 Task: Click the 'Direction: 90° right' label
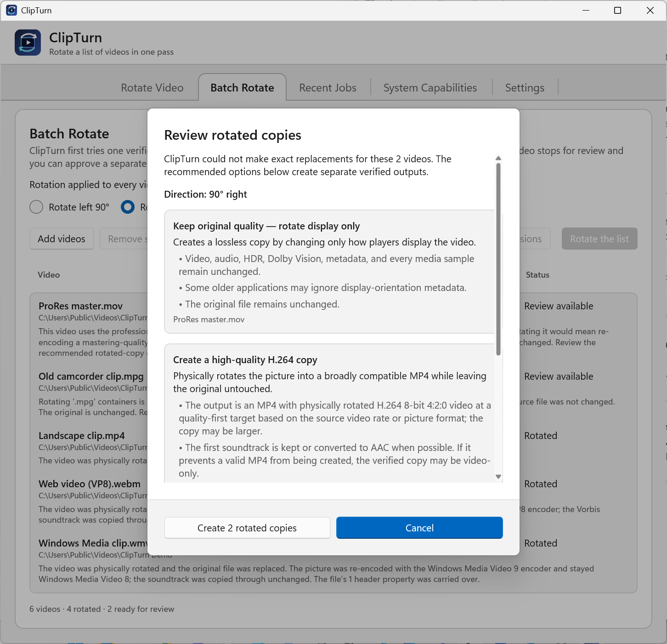205,194
